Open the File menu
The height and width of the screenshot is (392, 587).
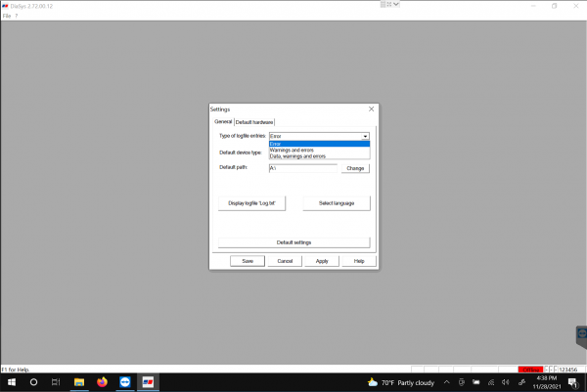[x=7, y=16]
